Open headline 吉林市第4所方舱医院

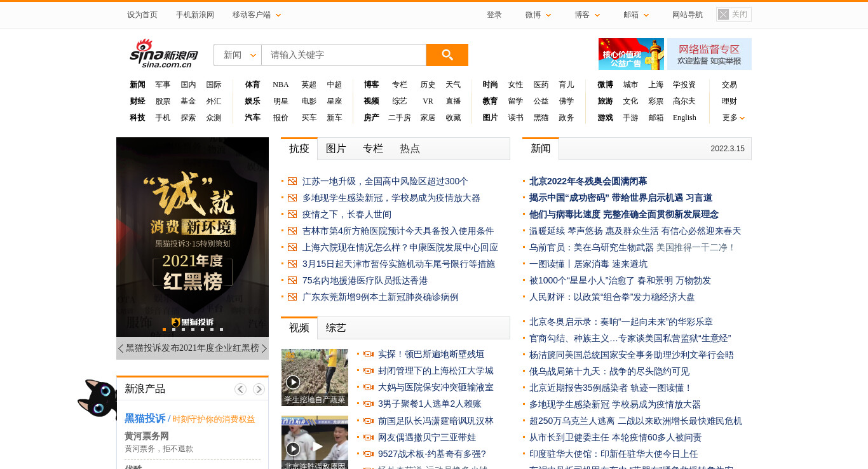point(398,231)
